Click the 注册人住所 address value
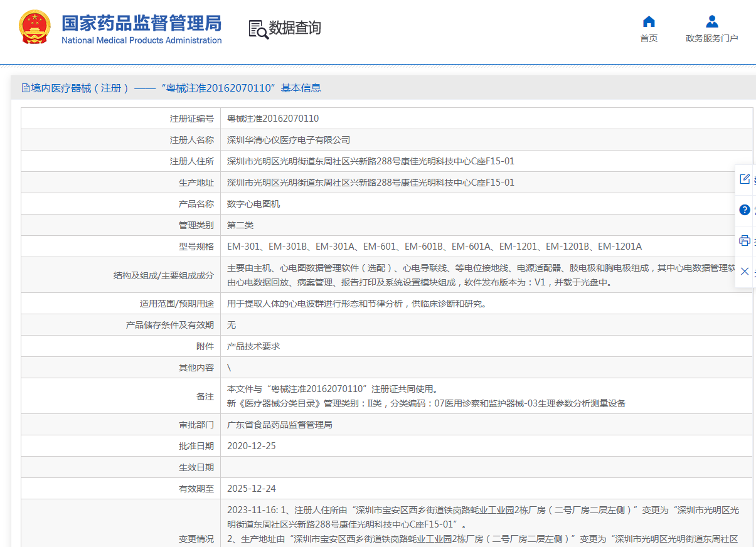The height and width of the screenshot is (547, 756). (370, 161)
